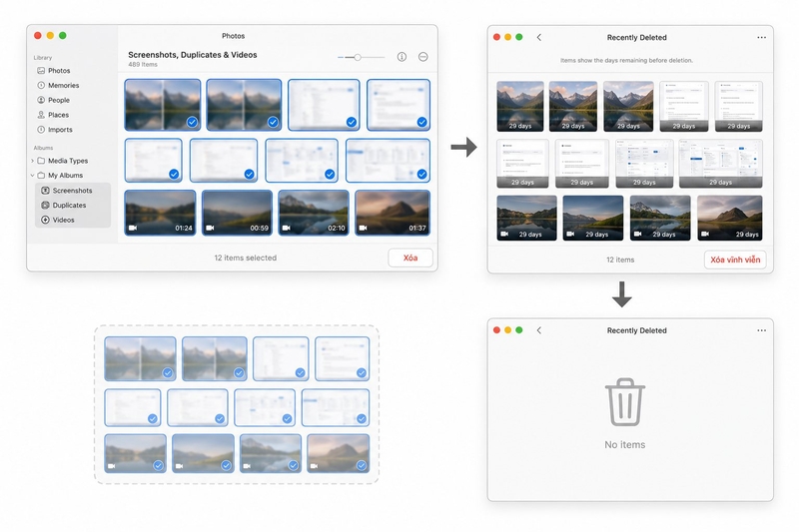Click the 'No items' label
799x532 pixels.
click(x=625, y=445)
